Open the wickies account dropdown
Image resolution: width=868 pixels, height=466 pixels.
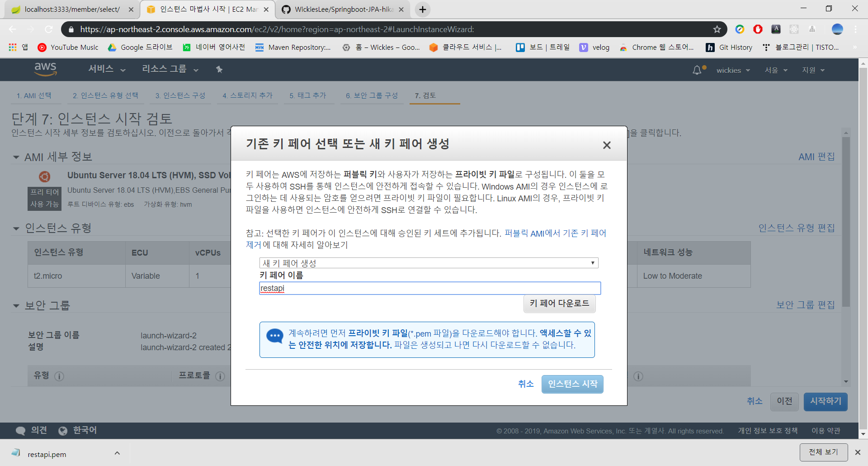(x=733, y=70)
